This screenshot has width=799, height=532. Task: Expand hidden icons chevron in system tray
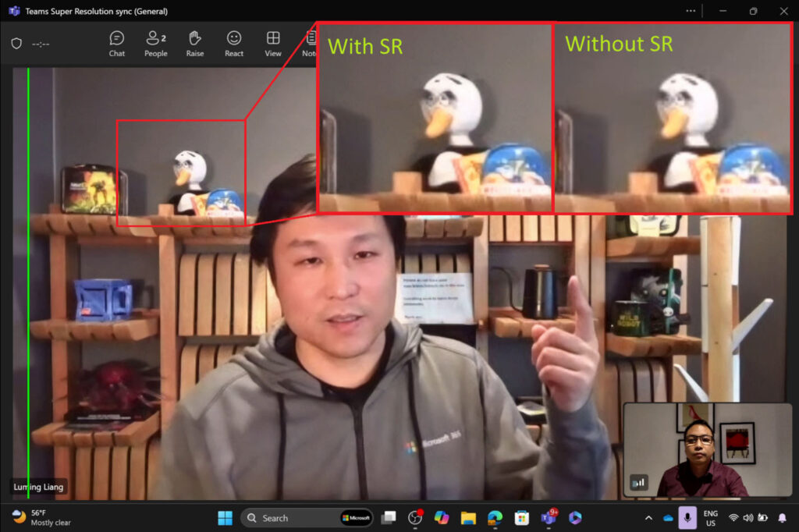[x=648, y=517]
